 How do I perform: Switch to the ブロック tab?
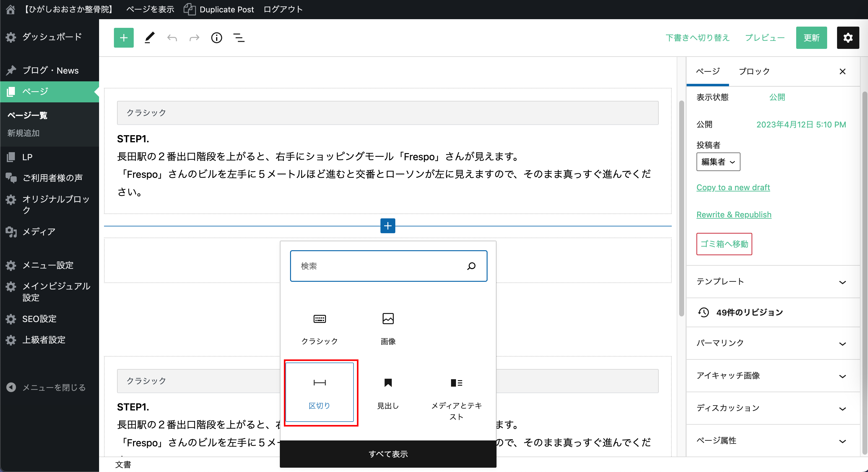(x=754, y=71)
